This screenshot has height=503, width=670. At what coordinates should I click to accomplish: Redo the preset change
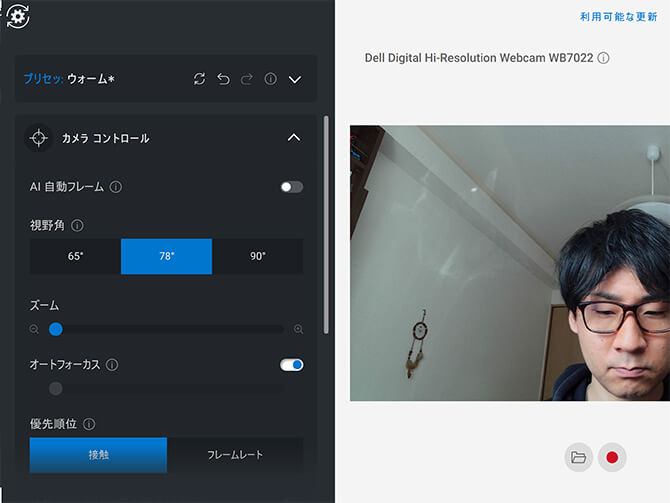click(247, 79)
